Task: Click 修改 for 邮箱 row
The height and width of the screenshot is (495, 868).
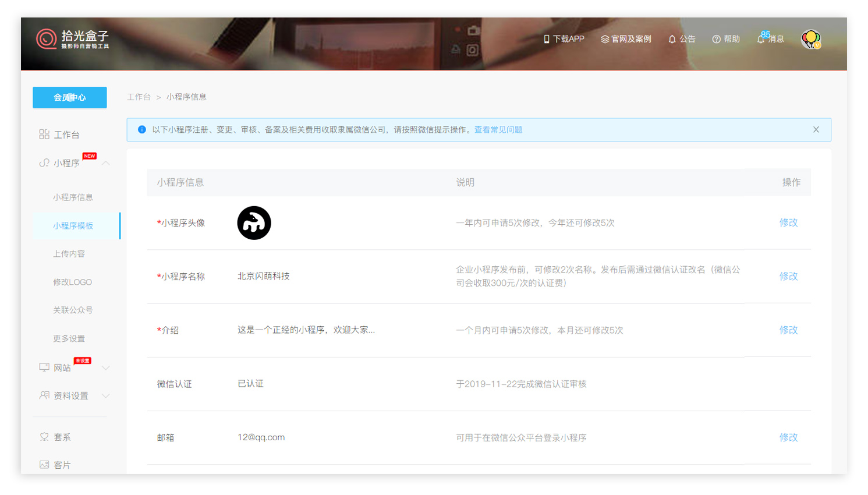Action: (788, 437)
